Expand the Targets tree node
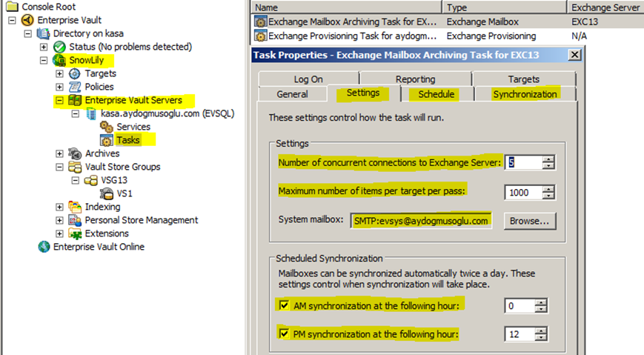 (x=59, y=73)
